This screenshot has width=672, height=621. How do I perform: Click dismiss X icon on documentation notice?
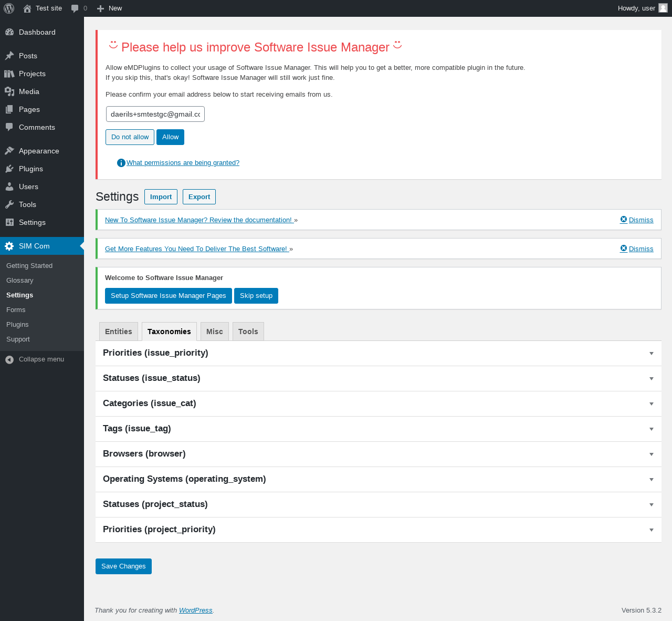coord(624,220)
